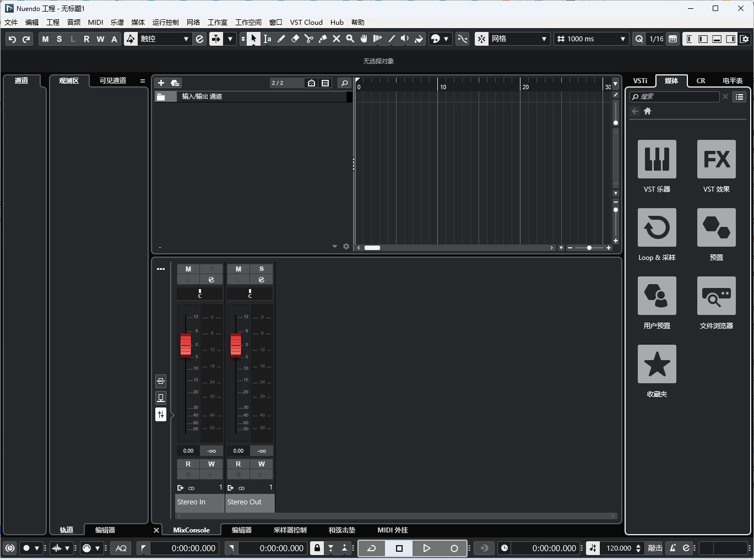The height and width of the screenshot is (560, 754).
Task: Select the Time Warp tool
Action: [378, 39]
